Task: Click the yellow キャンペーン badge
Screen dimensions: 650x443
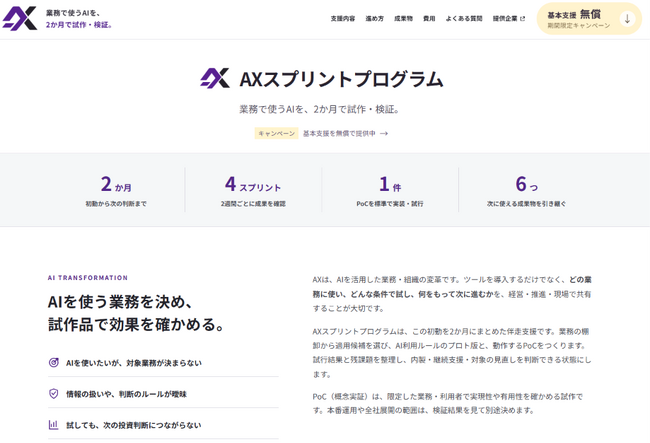Action: pos(276,133)
